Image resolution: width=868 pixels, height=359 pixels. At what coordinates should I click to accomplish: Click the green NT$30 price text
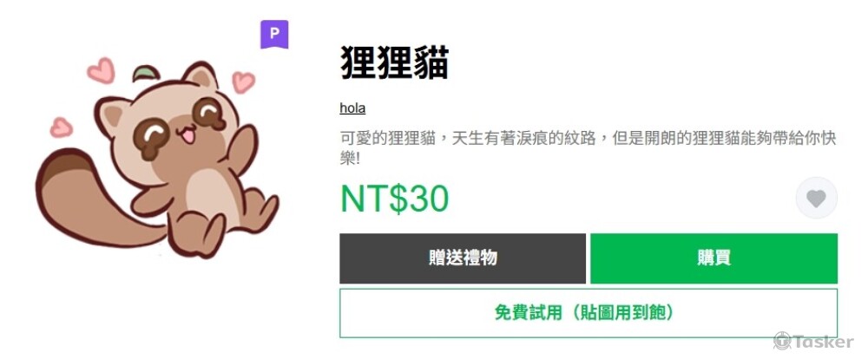click(394, 199)
